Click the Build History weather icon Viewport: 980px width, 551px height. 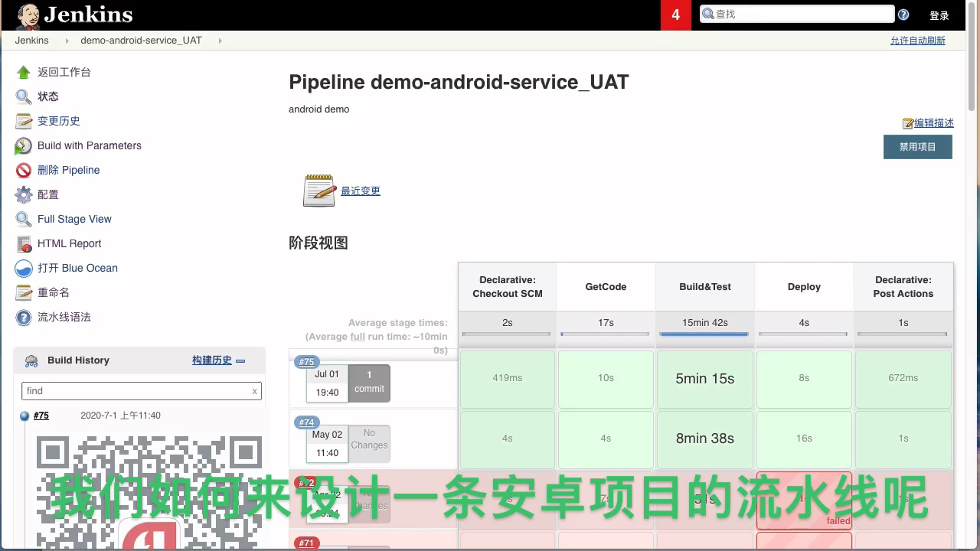(x=31, y=360)
